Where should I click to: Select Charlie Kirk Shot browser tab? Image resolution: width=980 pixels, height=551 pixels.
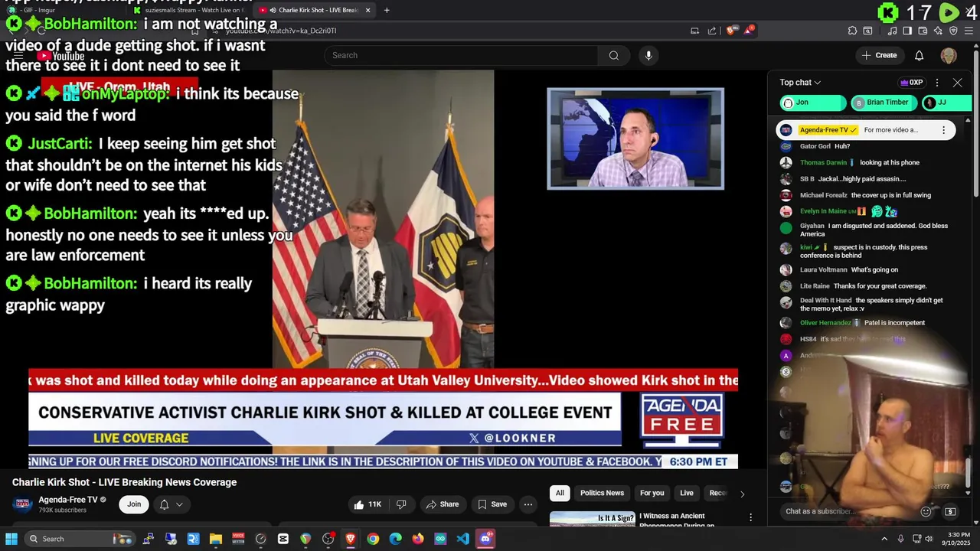coord(314,10)
